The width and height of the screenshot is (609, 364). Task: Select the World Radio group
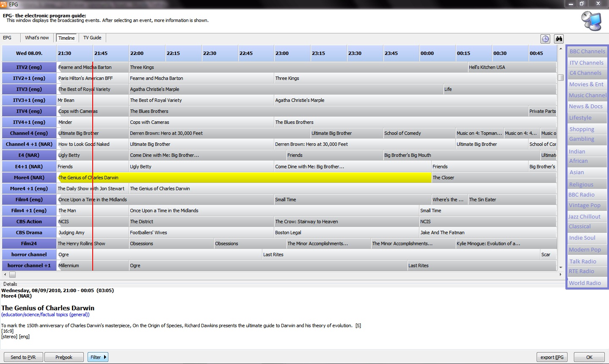point(587,283)
